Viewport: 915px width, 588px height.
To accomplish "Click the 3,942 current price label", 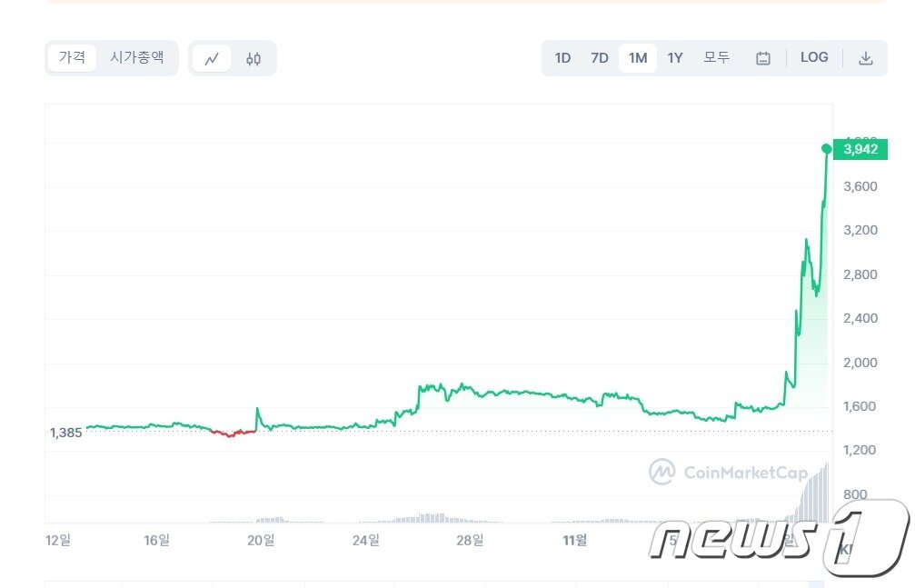I will tap(860, 149).
